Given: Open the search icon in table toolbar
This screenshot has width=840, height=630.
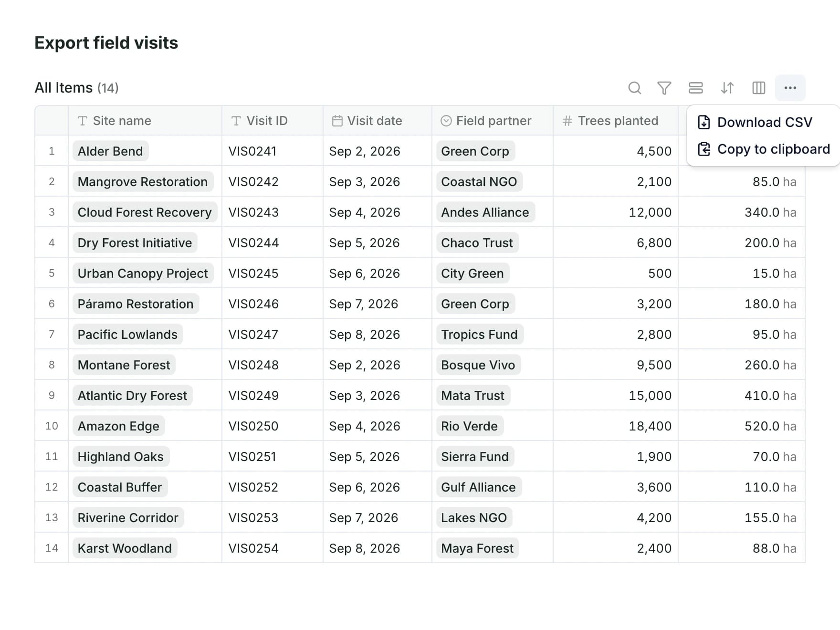Looking at the screenshot, I should click(634, 88).
